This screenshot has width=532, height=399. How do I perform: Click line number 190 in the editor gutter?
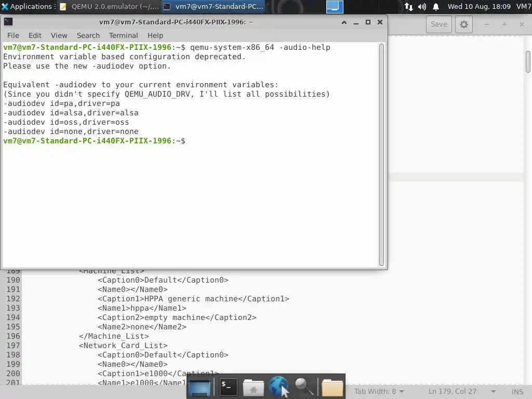tap(13, 280)
